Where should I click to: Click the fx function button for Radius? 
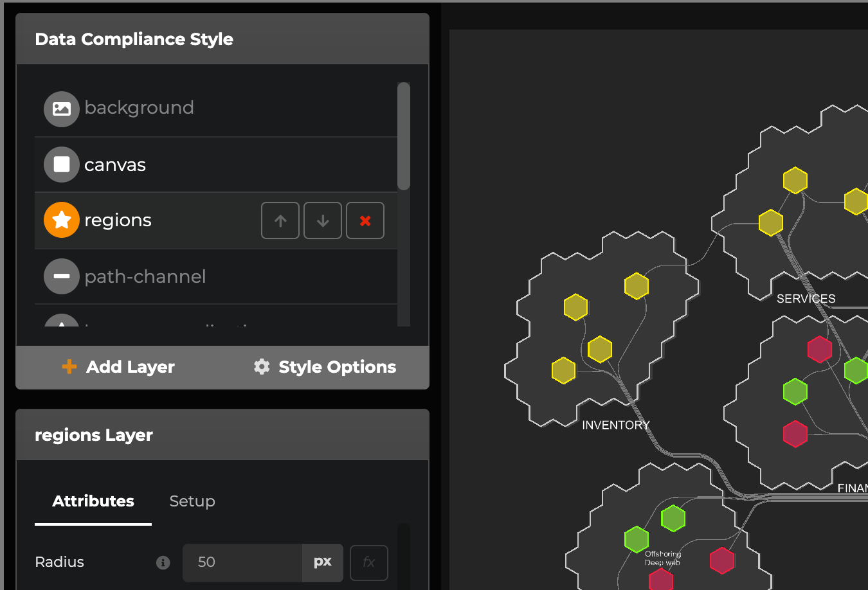tap(369, 562)
